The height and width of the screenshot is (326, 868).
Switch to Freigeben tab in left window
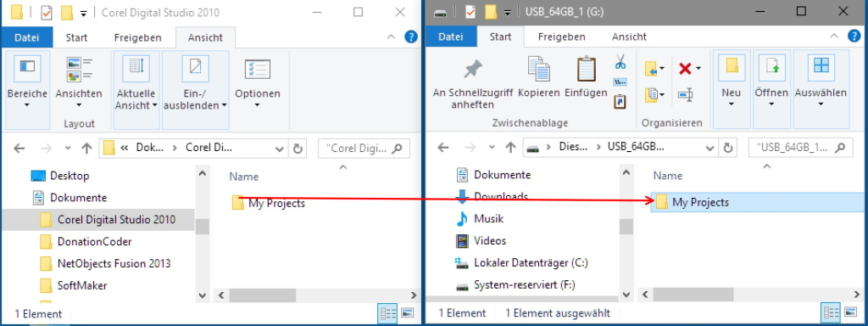138,37
